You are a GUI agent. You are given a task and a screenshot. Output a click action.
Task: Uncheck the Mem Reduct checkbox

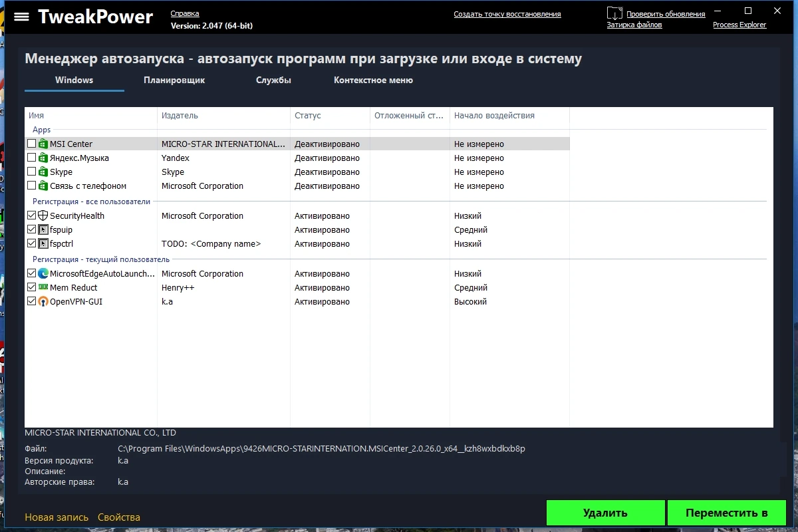(31, 287)
